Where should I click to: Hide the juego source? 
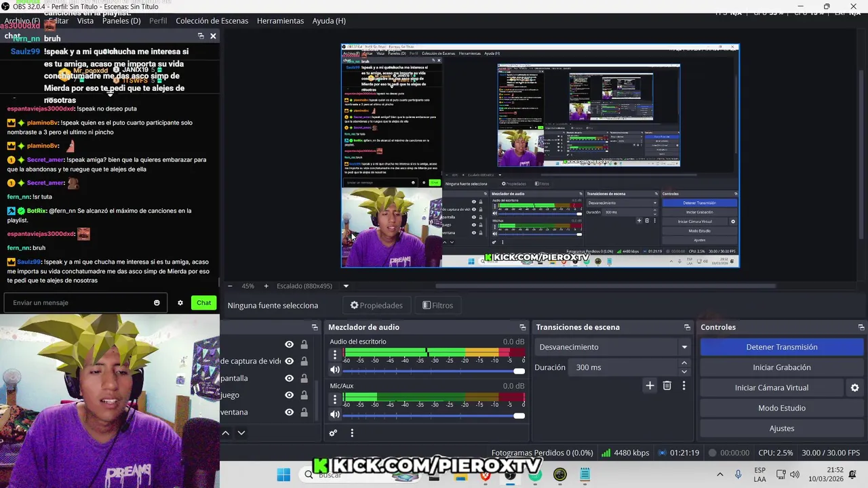(290, 395)
